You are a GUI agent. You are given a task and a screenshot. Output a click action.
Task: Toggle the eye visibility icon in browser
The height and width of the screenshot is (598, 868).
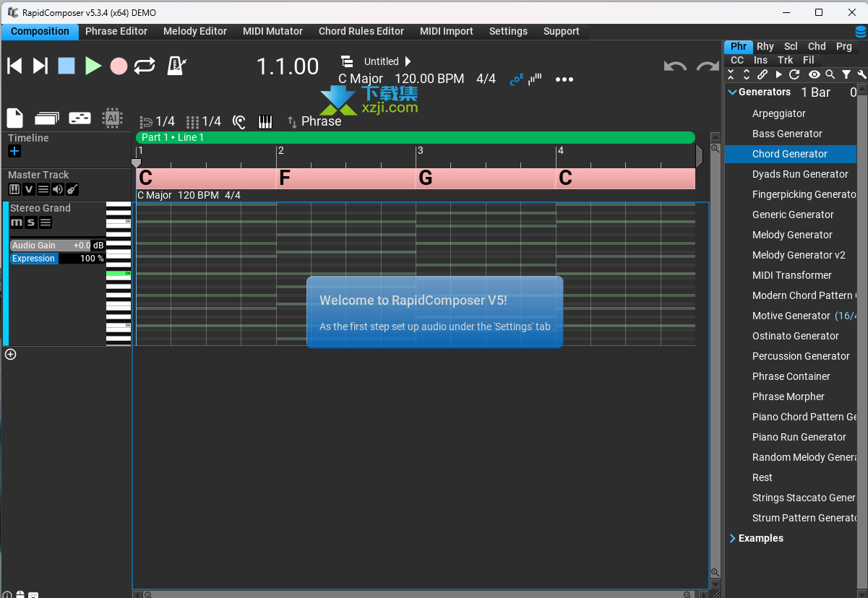[814, 74]
